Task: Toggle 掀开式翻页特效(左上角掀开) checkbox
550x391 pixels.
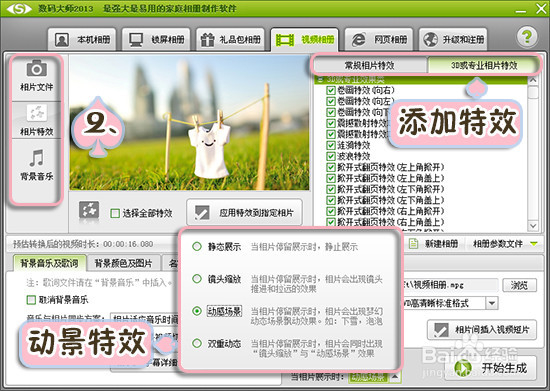Action: coord(330,167)
